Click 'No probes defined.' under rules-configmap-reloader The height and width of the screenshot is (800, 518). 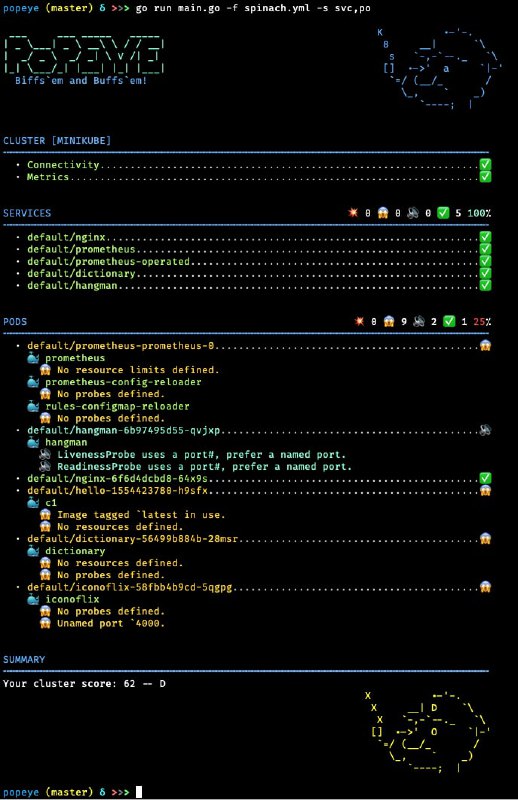(111, 418)
